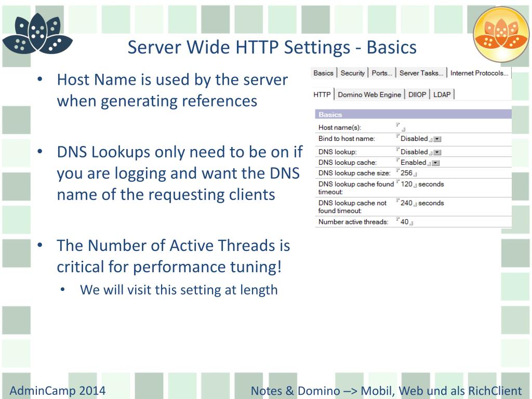
Task: Open the Ports... tab
Action: (382, 73)
